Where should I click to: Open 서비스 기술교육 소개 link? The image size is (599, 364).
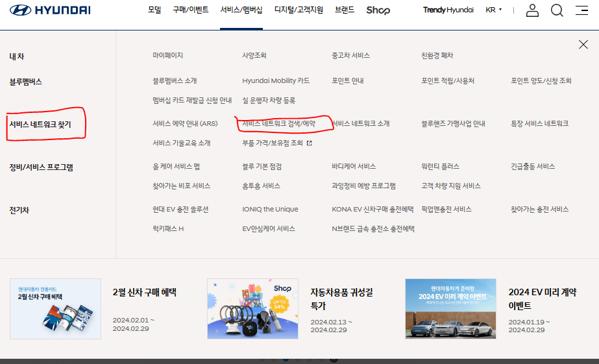[182, 143]
